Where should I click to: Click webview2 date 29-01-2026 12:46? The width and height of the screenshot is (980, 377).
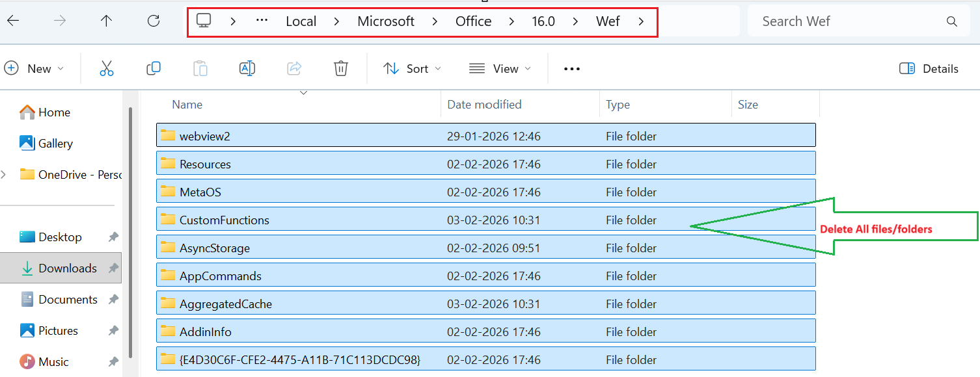tap(494, 136)
